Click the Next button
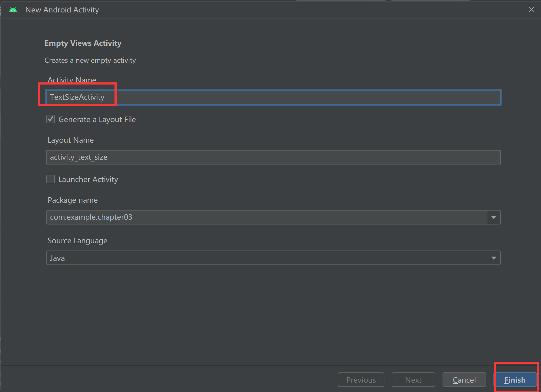The image size is (541, 392). [x=413, y=380]
